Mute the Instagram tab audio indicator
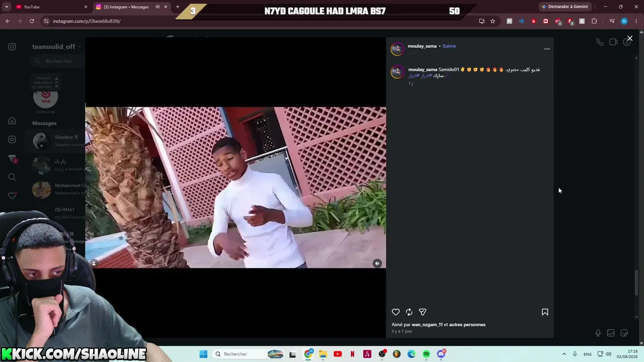The height and width of the screenshot is (362, 644). (x=157, y=7)
